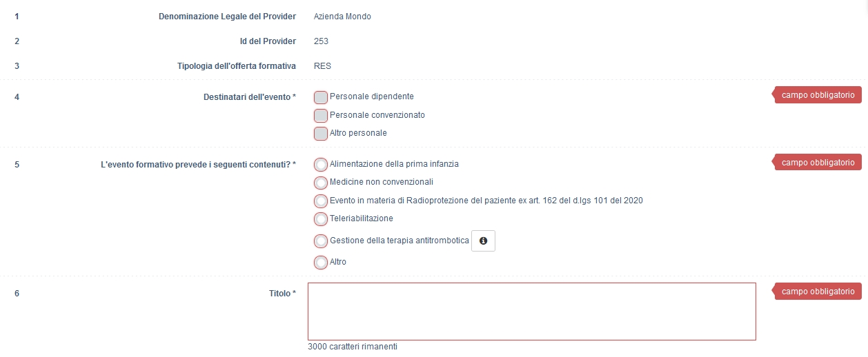Enable the Altro personale checkbox
Viewport: 868px width, 357px height.
tap(321, 133)
